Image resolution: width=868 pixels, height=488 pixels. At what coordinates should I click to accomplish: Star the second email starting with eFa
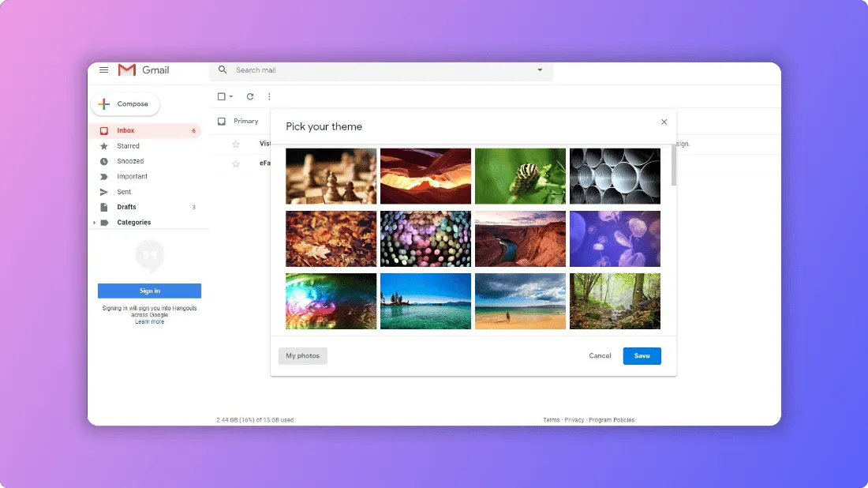click(236, 164)
